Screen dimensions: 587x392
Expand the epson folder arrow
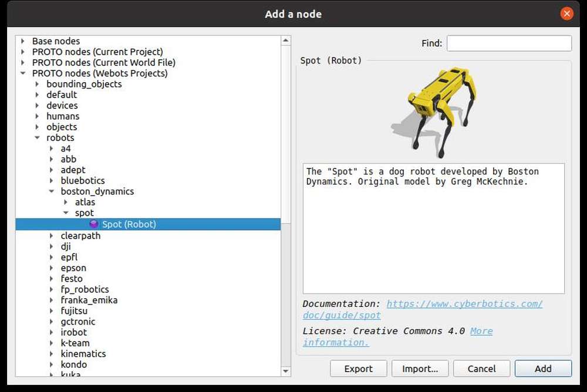[51, 268]
